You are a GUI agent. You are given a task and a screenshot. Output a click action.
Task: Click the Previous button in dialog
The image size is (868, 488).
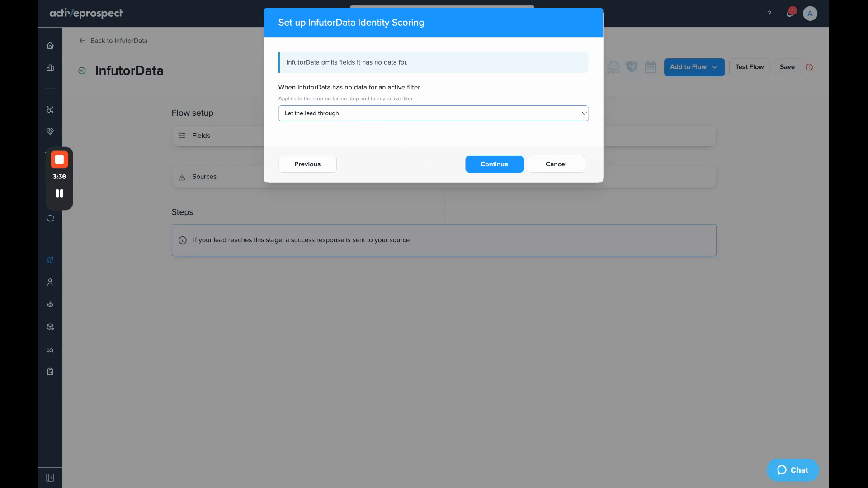307,164
